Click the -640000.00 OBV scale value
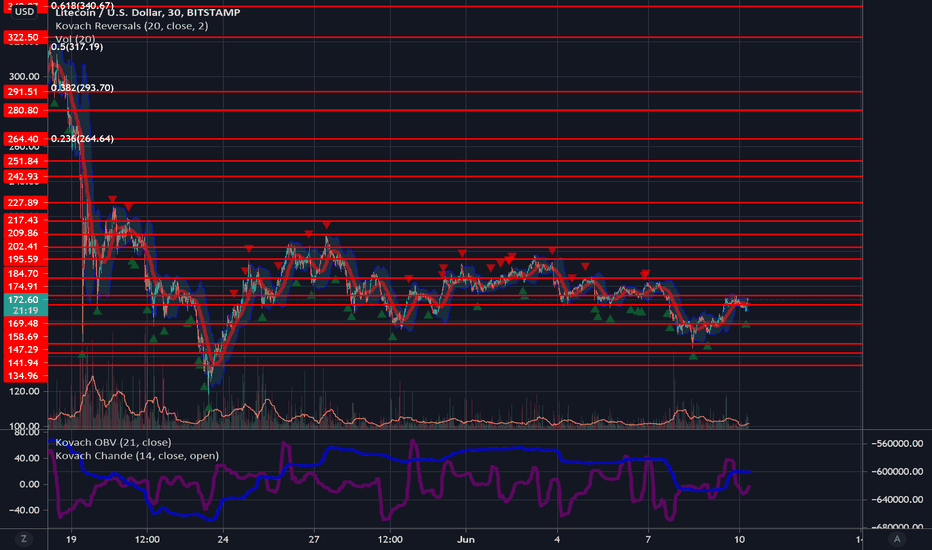 [x=897, y=500]
